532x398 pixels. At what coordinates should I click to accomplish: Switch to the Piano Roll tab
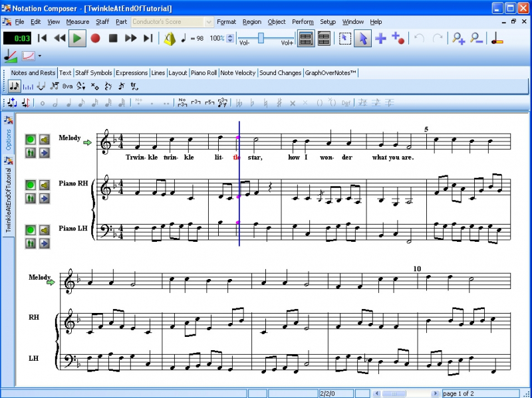[x=203, y=73]
